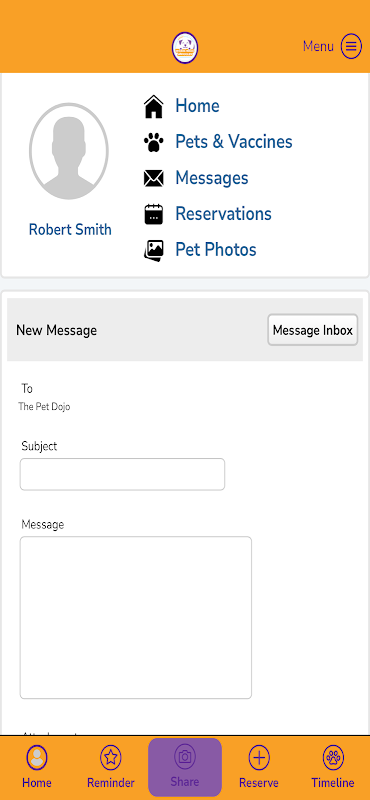Tap the Share camera icon in bottom bar

point(185,756)
